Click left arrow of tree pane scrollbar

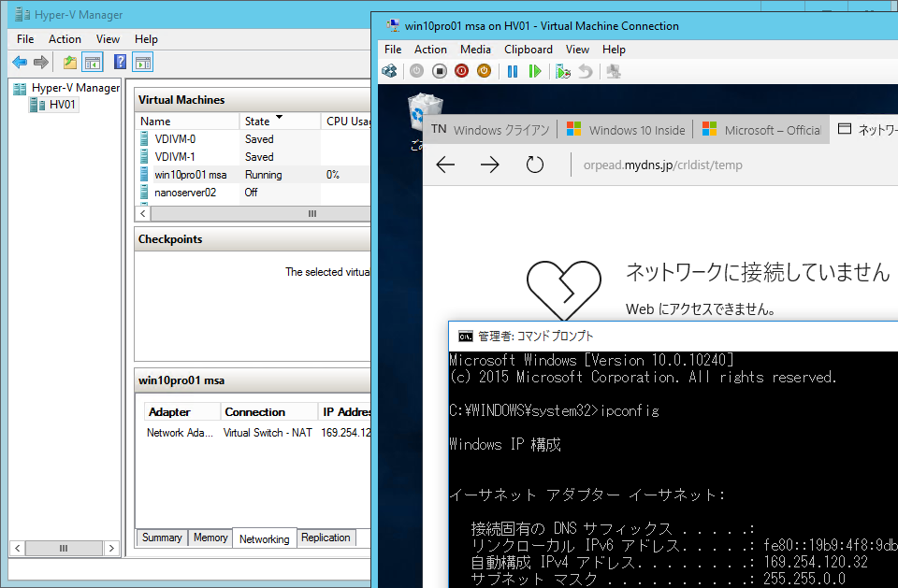click(x=17, y=548)
